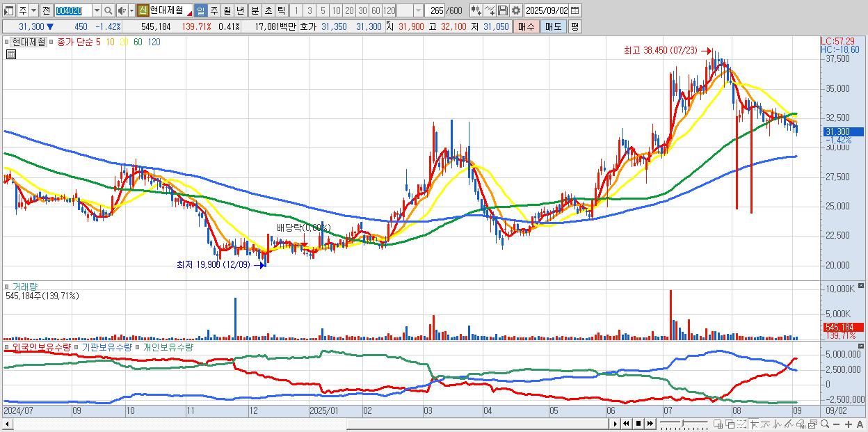
Task: Select interval 30 button
Action: 362,10
